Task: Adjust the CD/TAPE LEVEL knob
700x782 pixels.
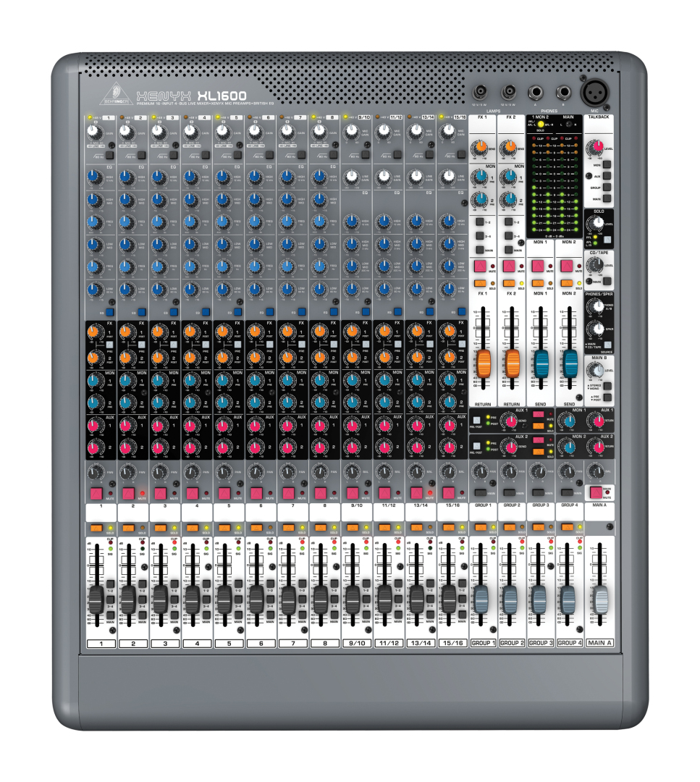Action: point(594,264)
